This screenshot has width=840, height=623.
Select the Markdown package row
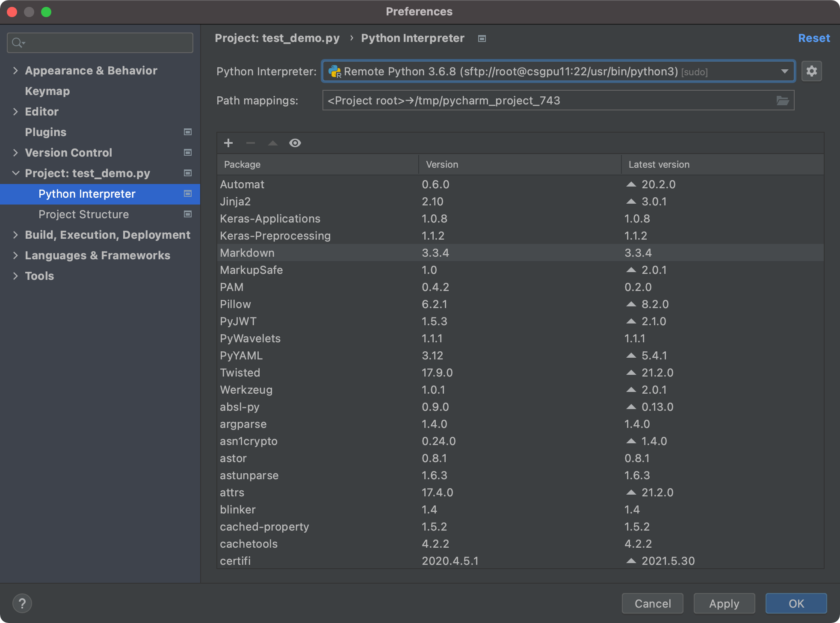(520, 253)
